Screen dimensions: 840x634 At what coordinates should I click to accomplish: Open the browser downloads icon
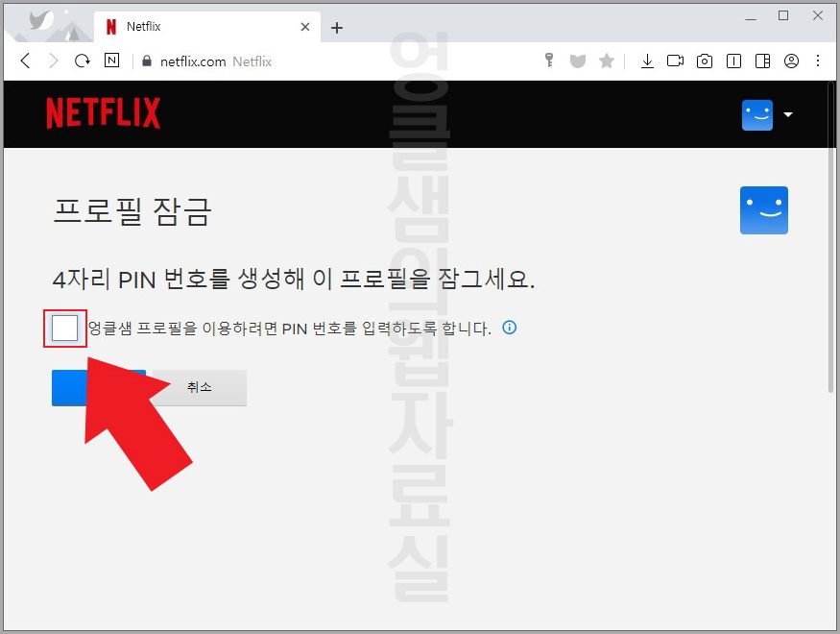pos(647,61)
